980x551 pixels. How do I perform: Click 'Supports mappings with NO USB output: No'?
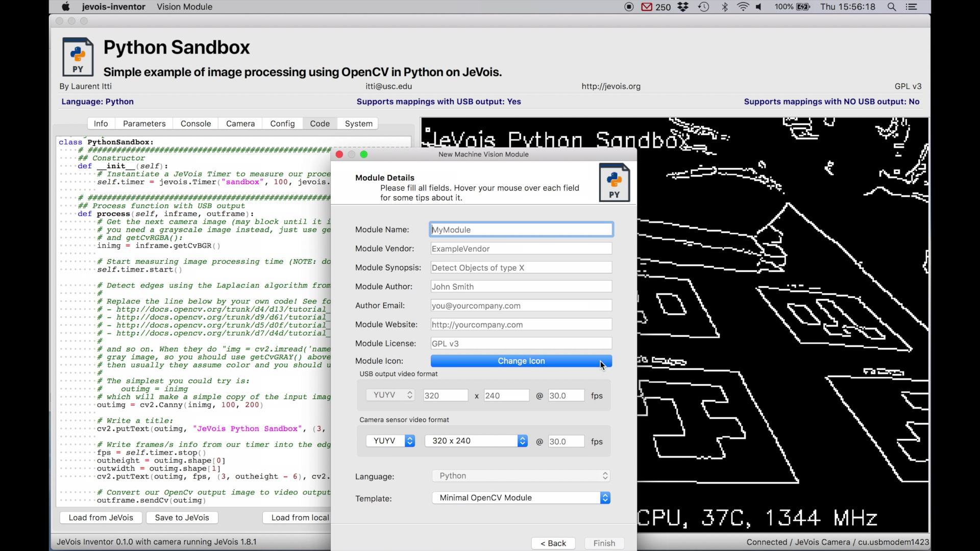[x=831, y=102]
